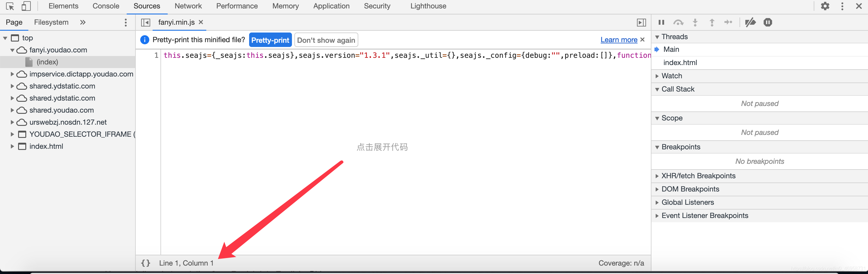Switch to the Elements tab
868x274 pixels.
click(63, 6)
